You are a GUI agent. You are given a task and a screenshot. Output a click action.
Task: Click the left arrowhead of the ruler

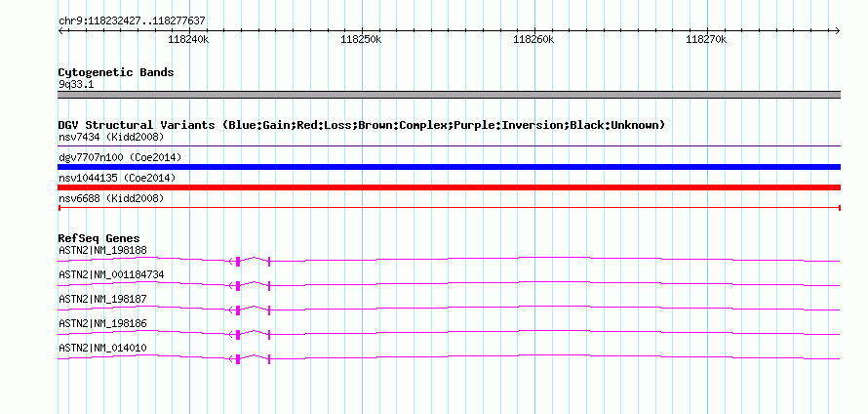tap(60, 30)
